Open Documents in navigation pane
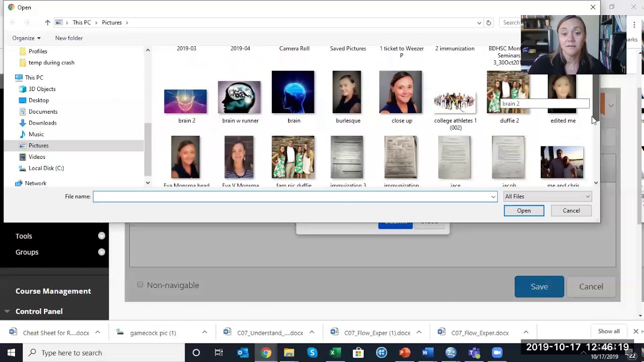The image size is (644, 362). point(43,112)
